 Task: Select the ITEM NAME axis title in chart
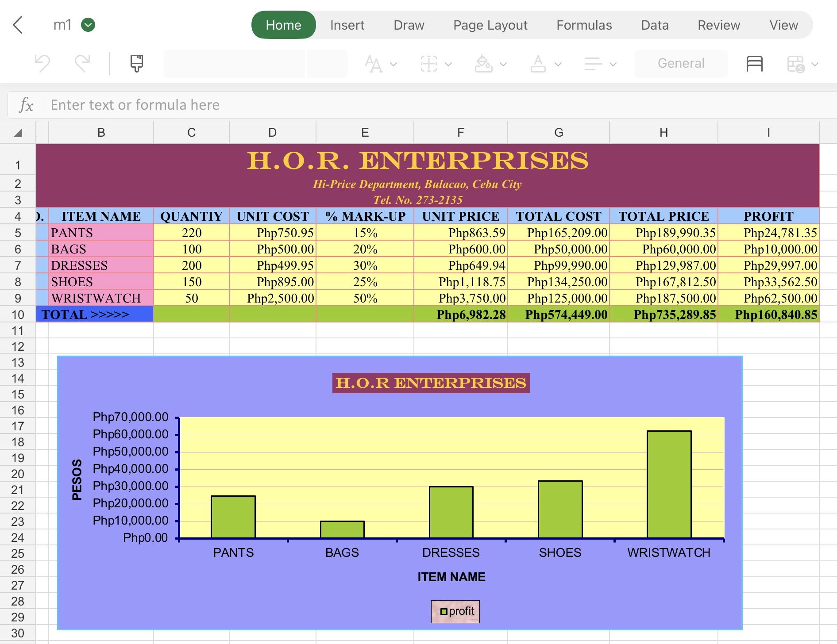click(451, 577)
